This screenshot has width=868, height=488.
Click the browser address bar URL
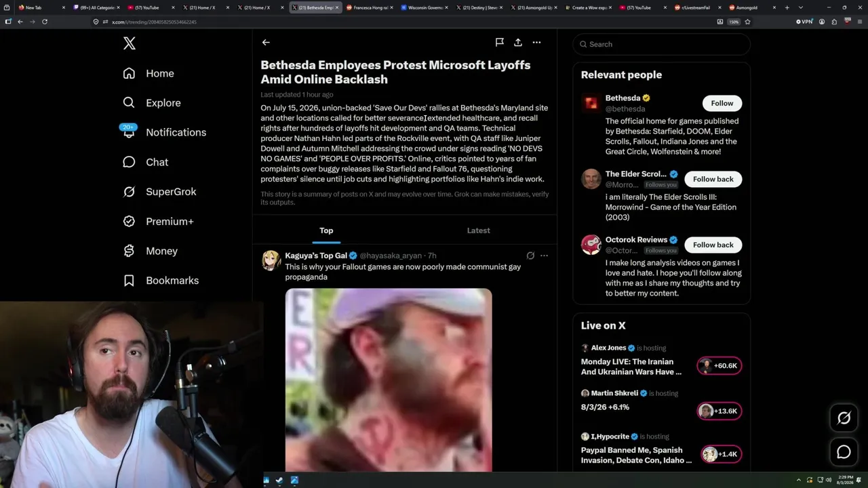coord(154,22)
